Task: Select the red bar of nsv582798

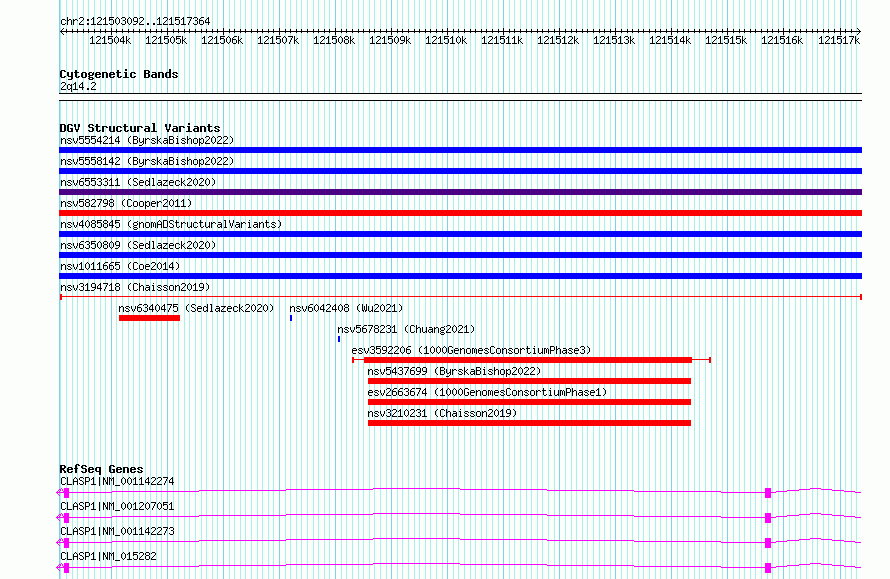Action: click(x=460, y=213)
